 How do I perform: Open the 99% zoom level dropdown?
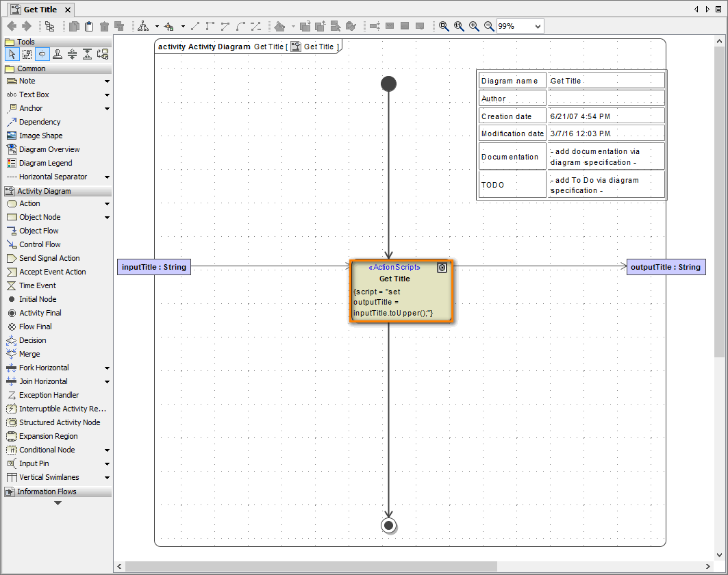tap(538, 26)
